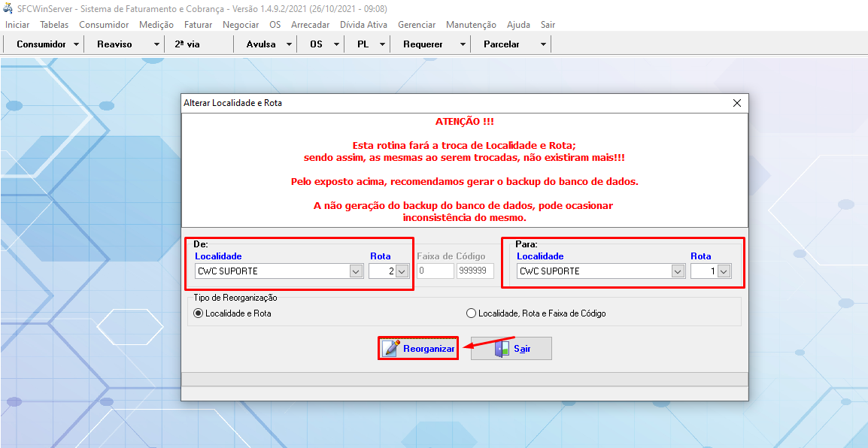Open the 'De' Rota dropdown

click(402, 271)
